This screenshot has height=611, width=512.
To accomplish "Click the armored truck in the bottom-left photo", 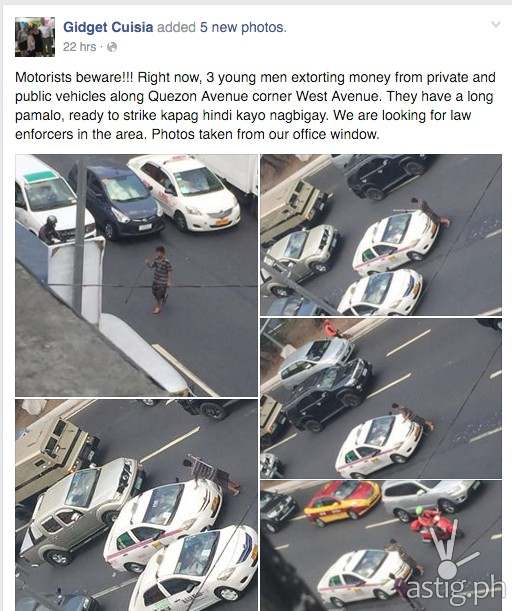I will (x=55, y=456).
